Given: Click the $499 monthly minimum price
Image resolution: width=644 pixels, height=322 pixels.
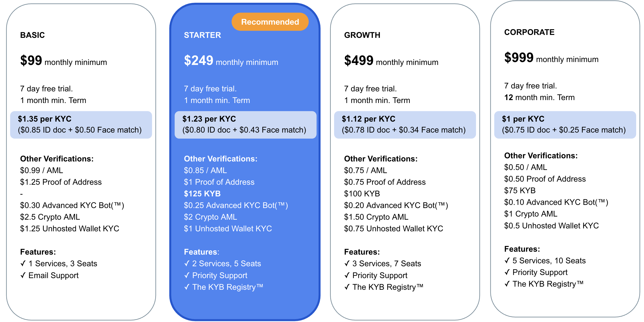Looking at the screenshot, I should (391, 61).
